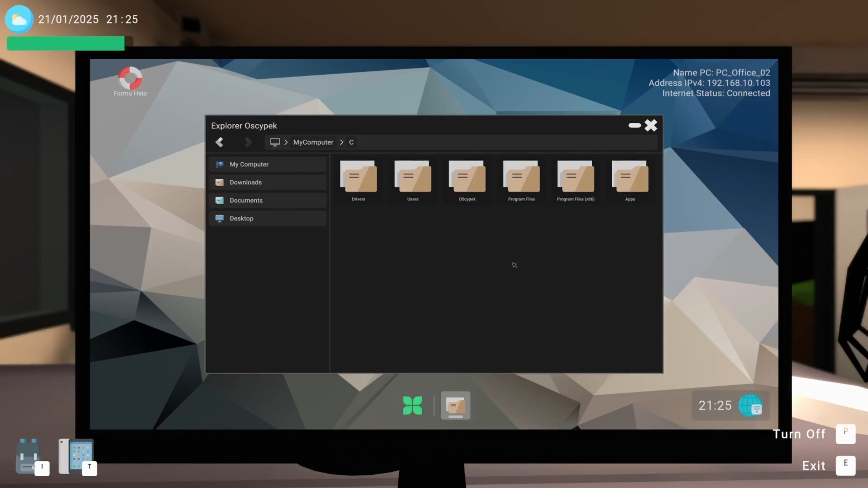
Task: Go back with the left arrow
Action: (219, 142)
